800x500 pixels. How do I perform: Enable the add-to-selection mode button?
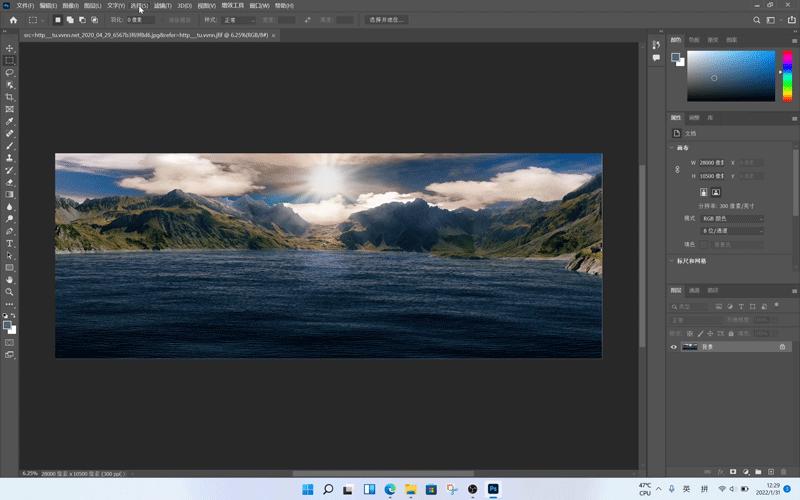(x=71, y=19)
